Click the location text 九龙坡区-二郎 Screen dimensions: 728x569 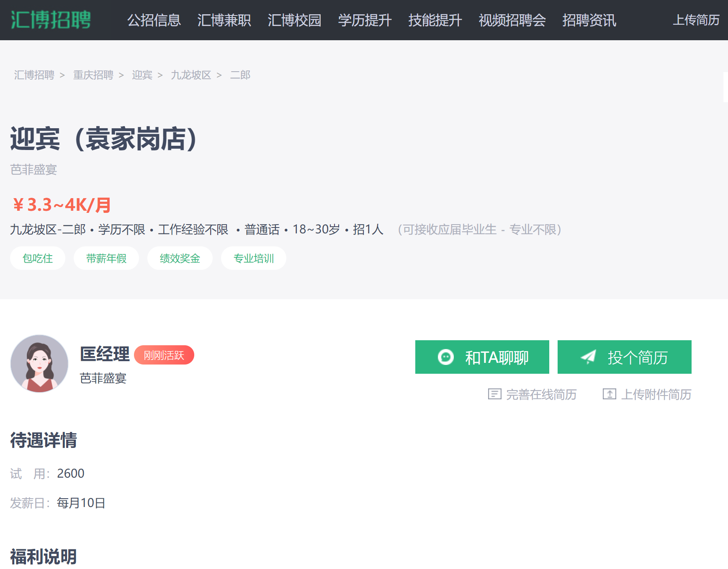48,230
